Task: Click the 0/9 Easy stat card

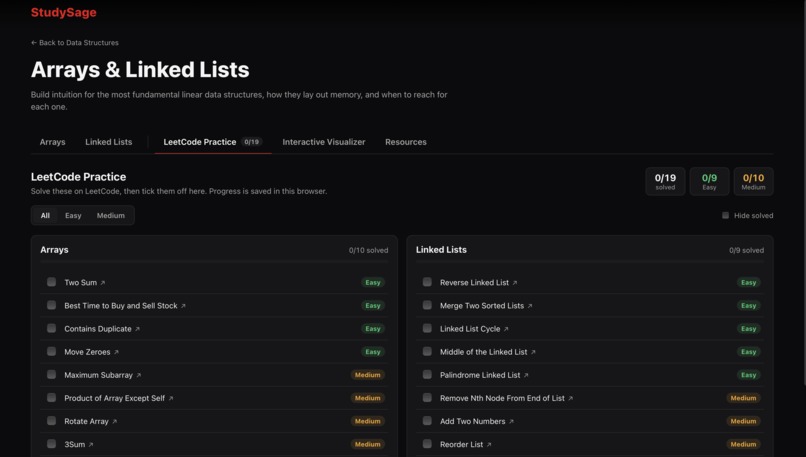Action: click(709, 181)
